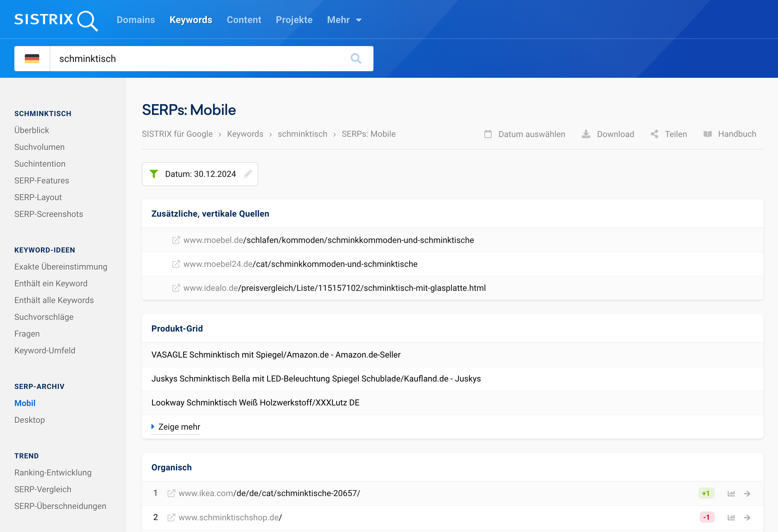Click the Handbuch text button
The height and width of the screenshot is (532, 778).
coord(737,134)
